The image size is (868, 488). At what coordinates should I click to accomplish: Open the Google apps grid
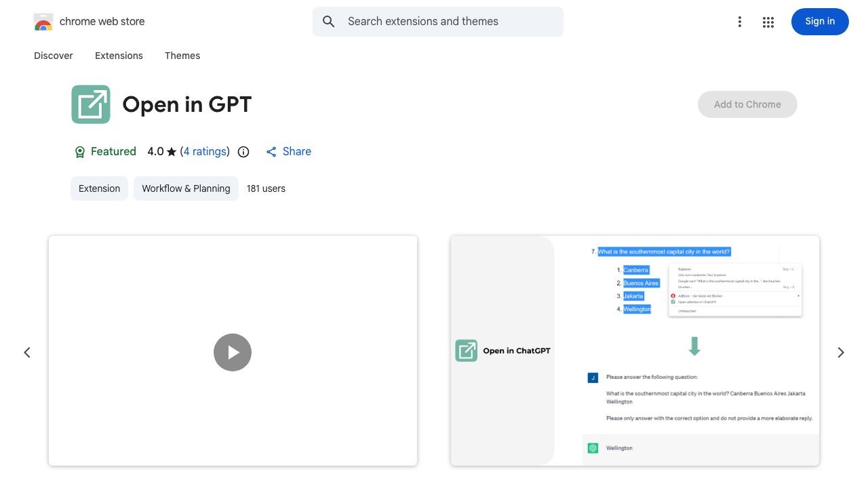click(x=768, y=22)
